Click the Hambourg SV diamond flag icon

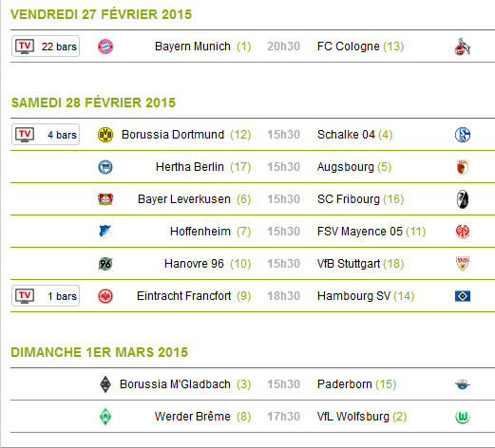[x=463, y=296]
